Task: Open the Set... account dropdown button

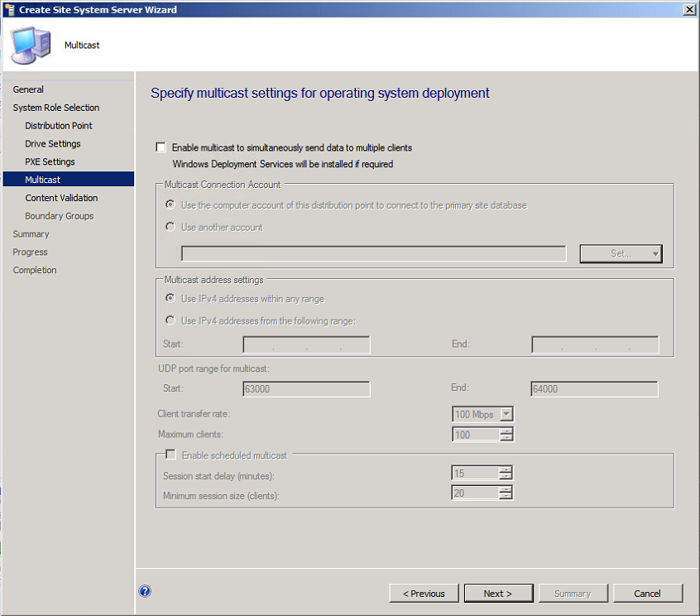Action: coord(621,253)
